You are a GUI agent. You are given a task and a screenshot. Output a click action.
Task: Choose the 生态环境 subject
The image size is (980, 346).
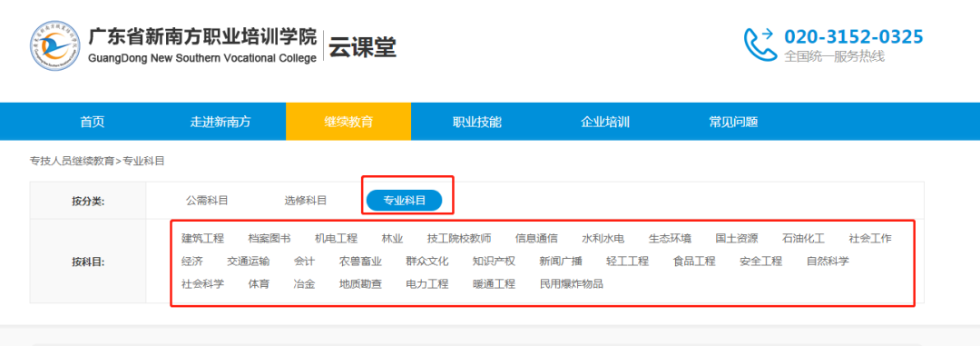(x=670, y=238)
